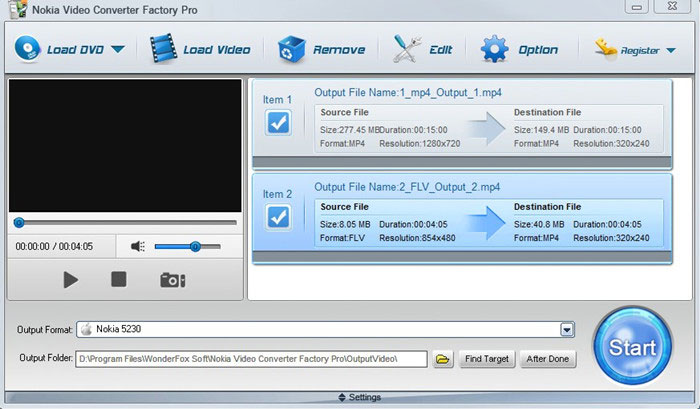Click the device icon beside Nokia 5230
The image size is (700, 409).
click(x=87, y=330)
